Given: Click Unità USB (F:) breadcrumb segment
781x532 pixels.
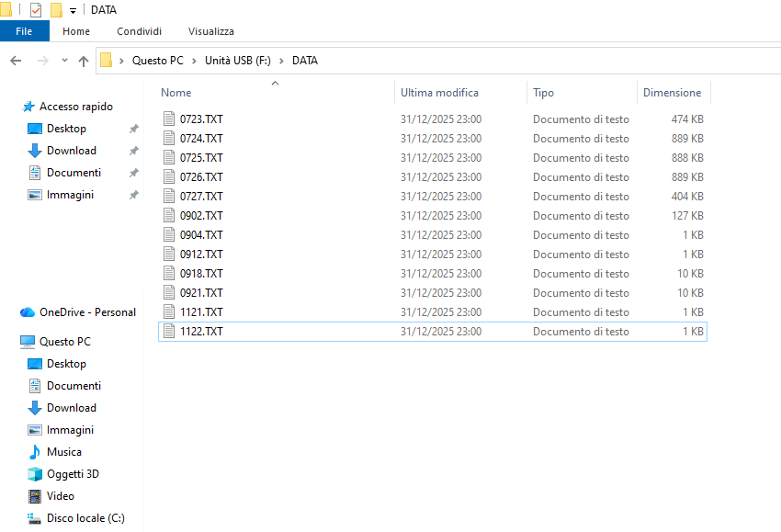Looking at the screenshot, I should 238,61.
